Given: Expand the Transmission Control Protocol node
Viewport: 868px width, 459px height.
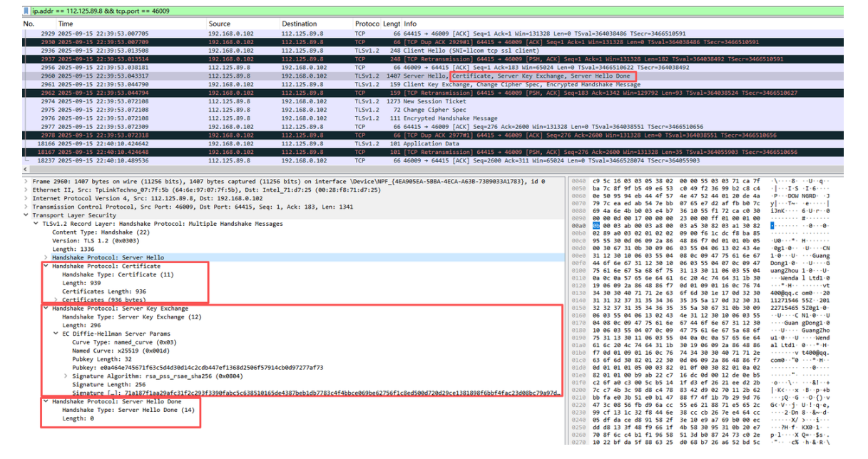Looking at the screenshot, I should (26, 207).
